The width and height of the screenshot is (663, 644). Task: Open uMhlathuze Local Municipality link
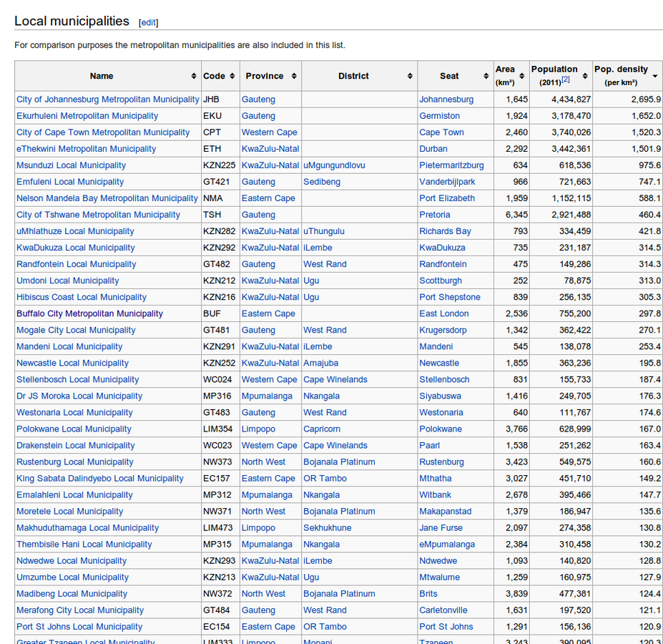point(75,231)
